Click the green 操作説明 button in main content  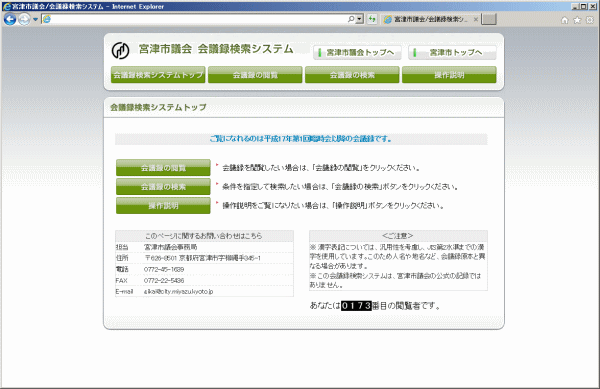coord(163,205)
